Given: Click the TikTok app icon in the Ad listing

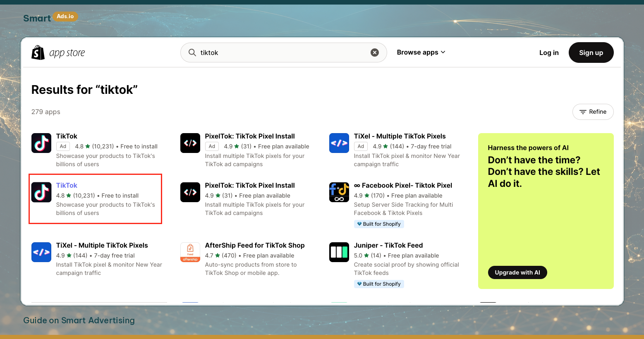Looking at the screenshot, I should (41, 143).
